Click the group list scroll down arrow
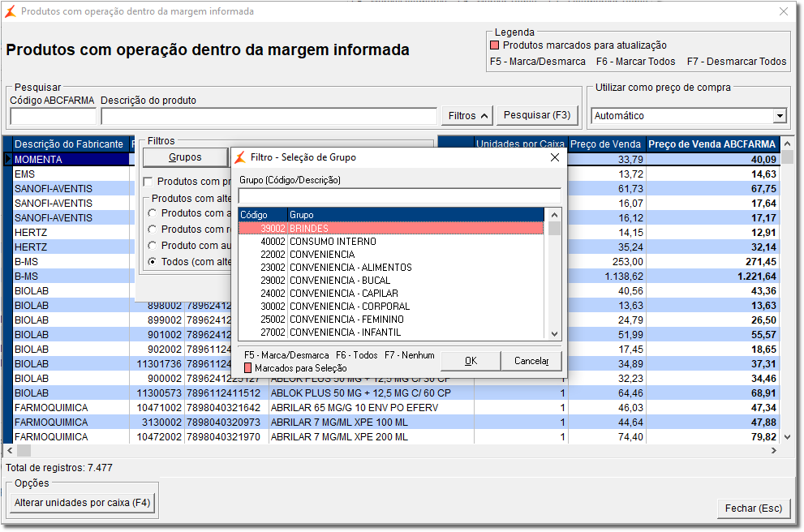 (554, 333)
